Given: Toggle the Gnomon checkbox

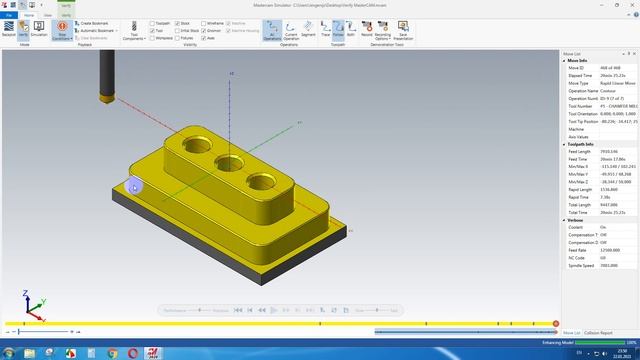Looking at the screenshot, I should (x=203, y=31).
